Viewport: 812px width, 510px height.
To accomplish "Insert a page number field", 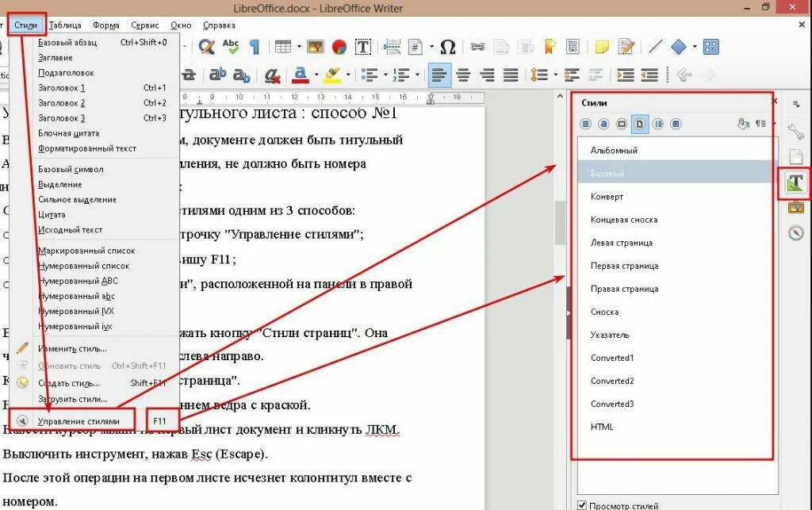I will point(416,47).
